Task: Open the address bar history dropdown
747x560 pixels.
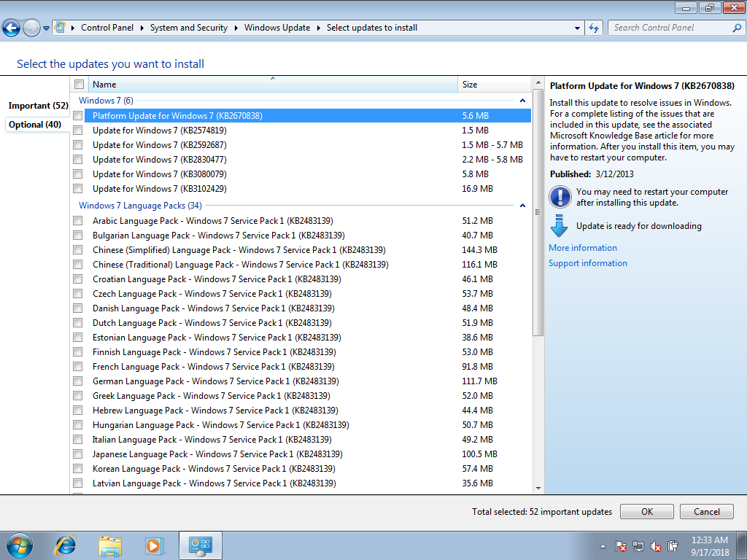Action: (578, 28)
